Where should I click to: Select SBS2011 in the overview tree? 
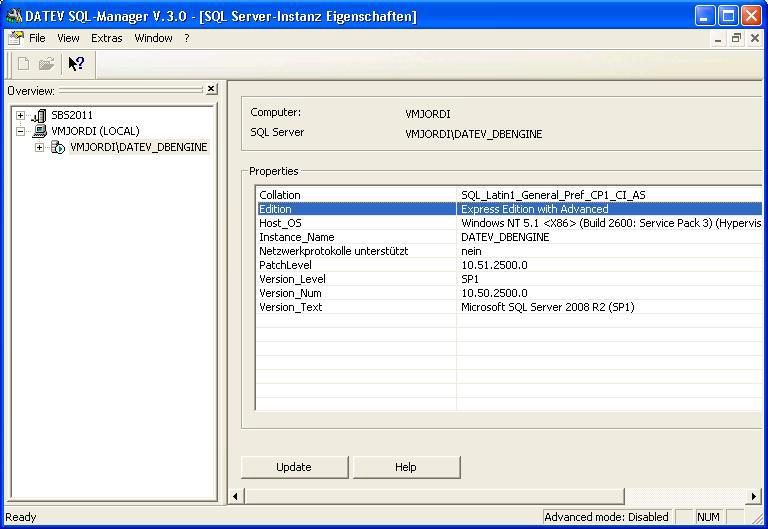[x=72, y=115]
